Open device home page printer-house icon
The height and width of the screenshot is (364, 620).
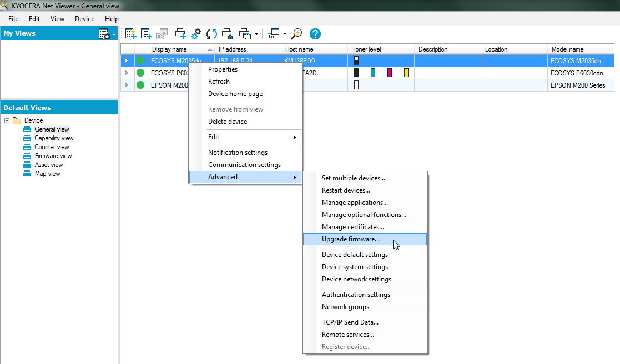(x=228, y=34)
